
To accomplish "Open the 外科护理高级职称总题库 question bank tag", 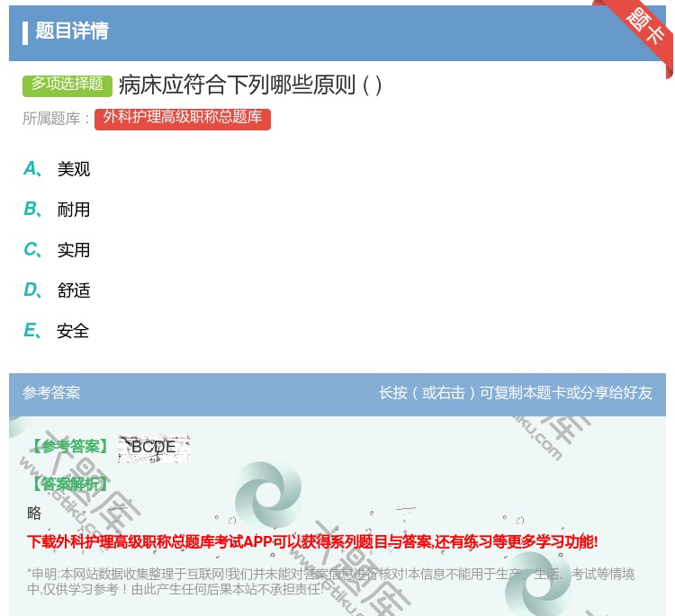I will 182,118.
